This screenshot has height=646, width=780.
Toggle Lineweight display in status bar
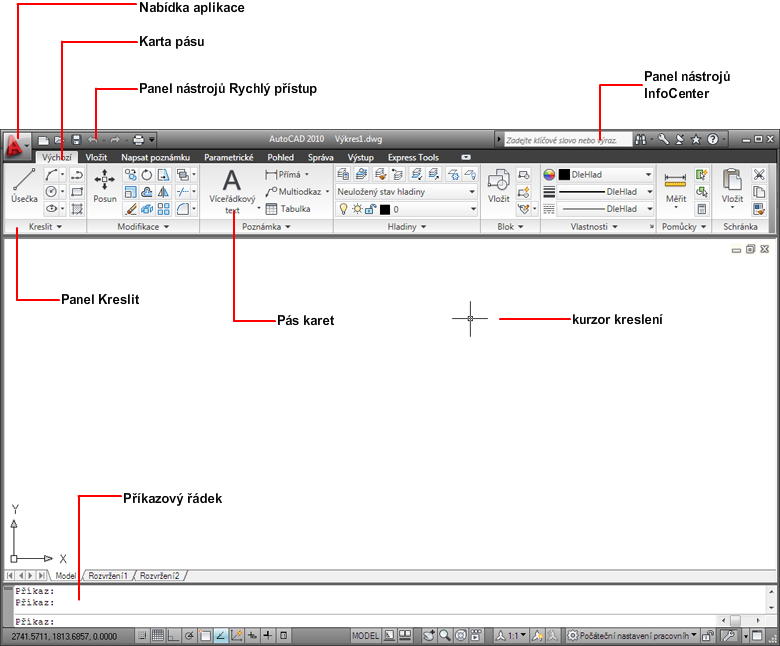click(268, 635)
